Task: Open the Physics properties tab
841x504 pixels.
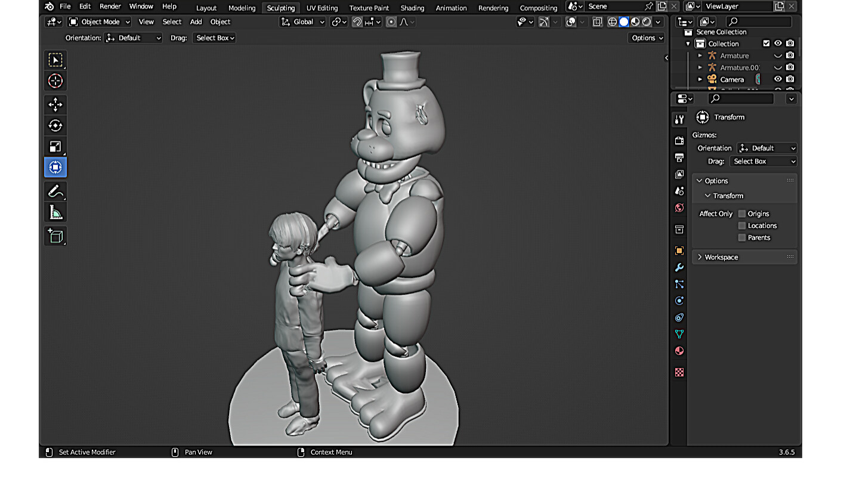Action: (679, 301)
